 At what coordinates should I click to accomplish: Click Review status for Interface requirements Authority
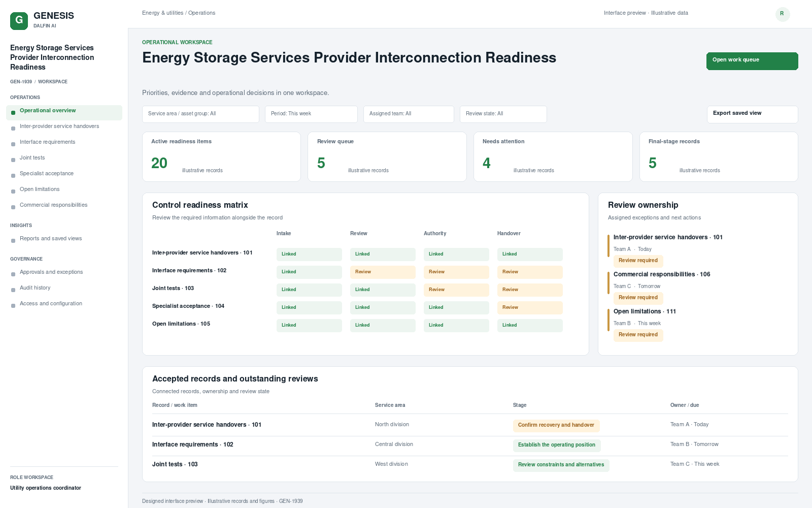tap(456, 272)
